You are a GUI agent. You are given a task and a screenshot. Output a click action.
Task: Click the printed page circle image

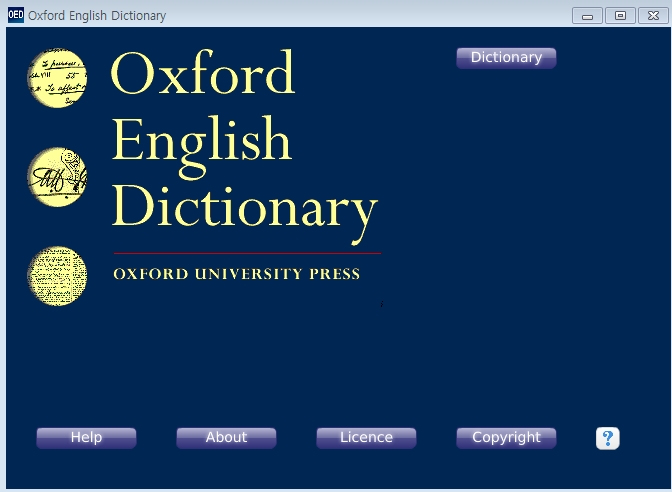pyautogui.click(x=57, y=276)
